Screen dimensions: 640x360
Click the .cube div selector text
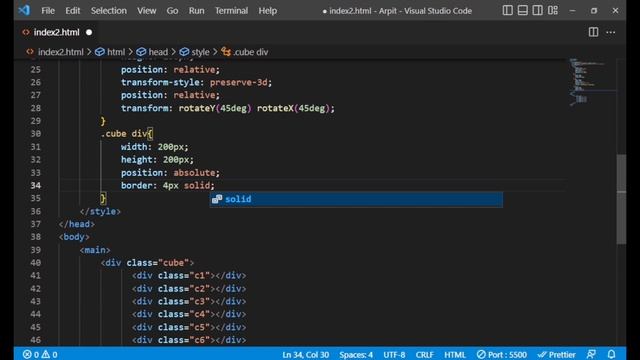pyautogui.click(x=124, y=134)
